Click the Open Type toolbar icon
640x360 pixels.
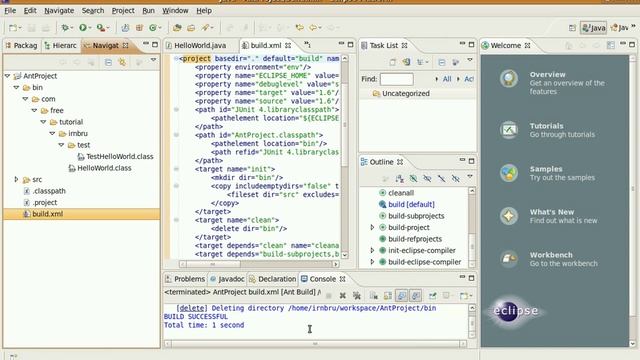pos(177,28)
